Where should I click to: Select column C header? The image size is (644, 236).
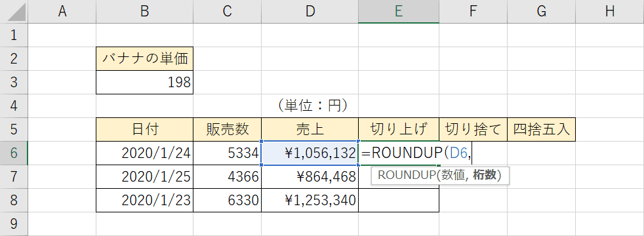227,12
